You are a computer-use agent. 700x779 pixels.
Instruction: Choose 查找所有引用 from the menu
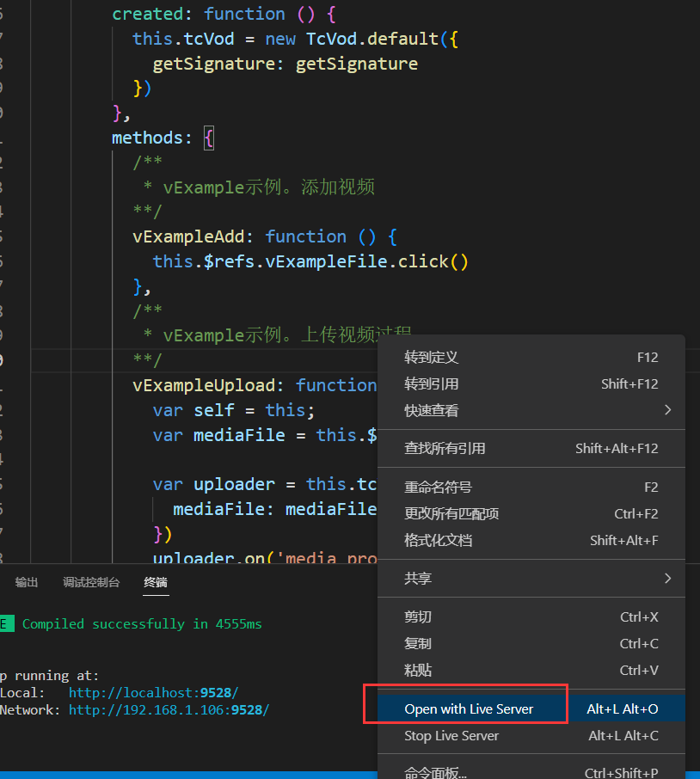click(531, 448)
